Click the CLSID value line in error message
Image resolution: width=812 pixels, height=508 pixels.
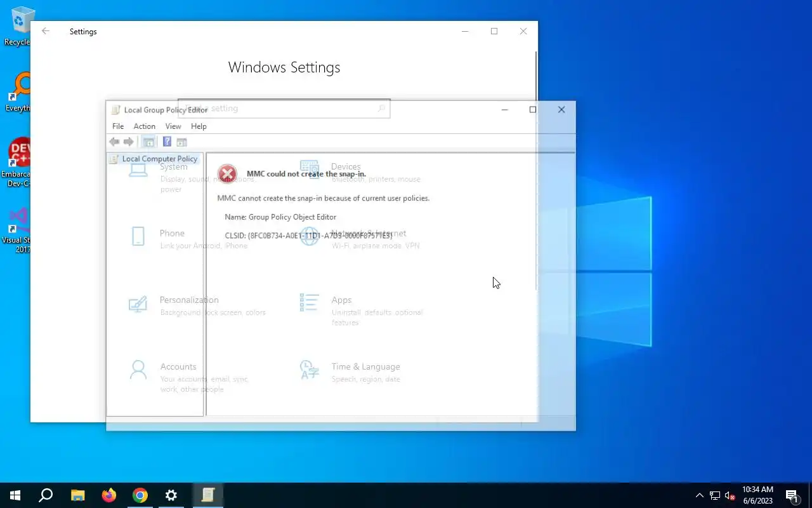[308, 236]
